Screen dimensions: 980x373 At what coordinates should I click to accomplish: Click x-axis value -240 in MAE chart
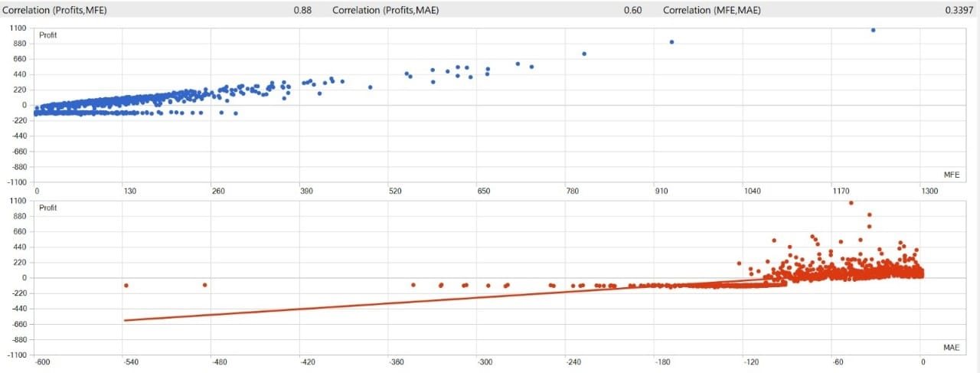572,362
